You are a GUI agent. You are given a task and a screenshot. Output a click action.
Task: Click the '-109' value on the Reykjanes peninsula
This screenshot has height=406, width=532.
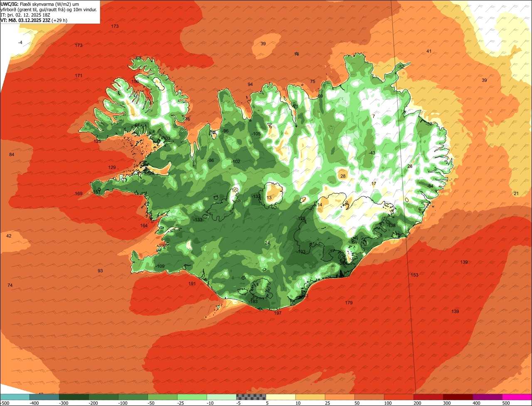[160, 266]
